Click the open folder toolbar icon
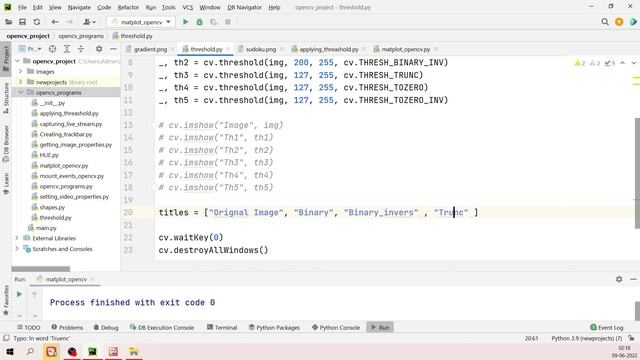 point(9,22)
